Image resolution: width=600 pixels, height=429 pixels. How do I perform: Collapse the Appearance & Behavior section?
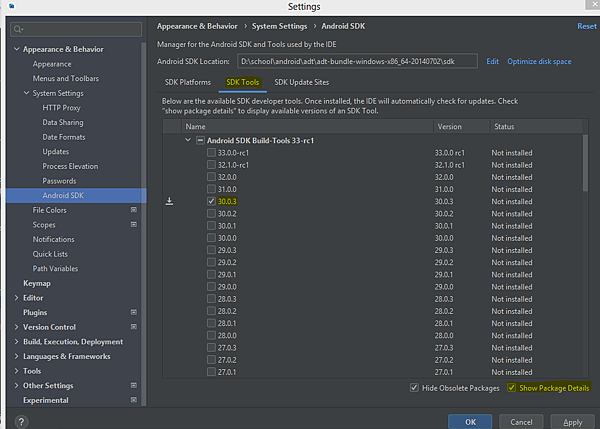pos(16,49)
